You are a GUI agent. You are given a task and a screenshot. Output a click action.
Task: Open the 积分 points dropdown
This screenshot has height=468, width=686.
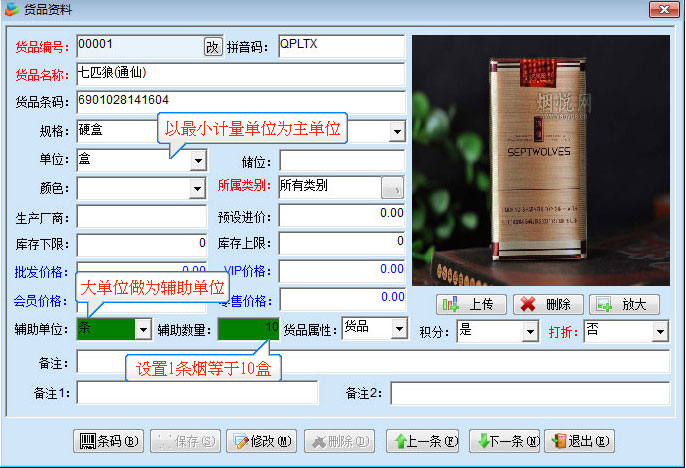coord(529,331)
